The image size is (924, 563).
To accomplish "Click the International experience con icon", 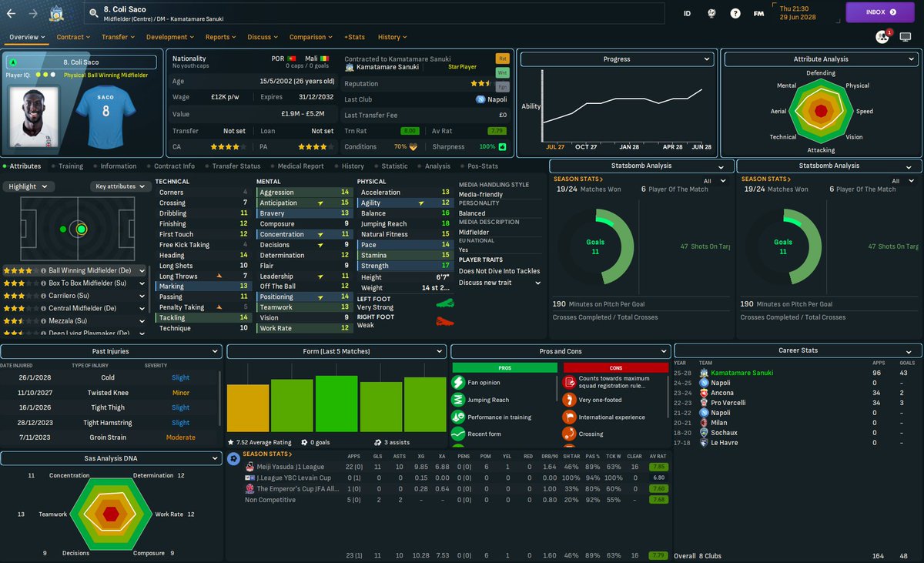I will click(x=570, y=417).
